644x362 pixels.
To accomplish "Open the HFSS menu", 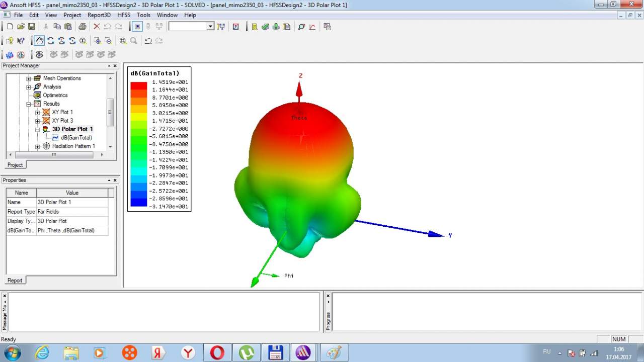I will tap(123, 15).
